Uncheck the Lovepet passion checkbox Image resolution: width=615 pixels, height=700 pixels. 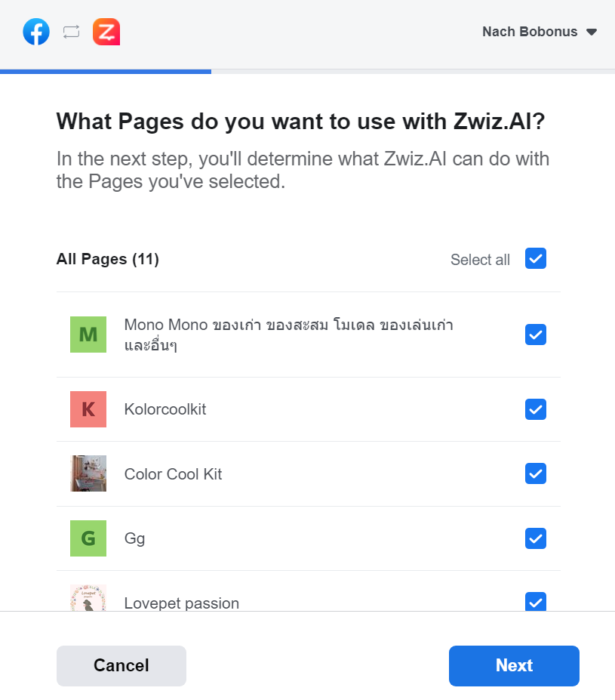tap(536, 601)
